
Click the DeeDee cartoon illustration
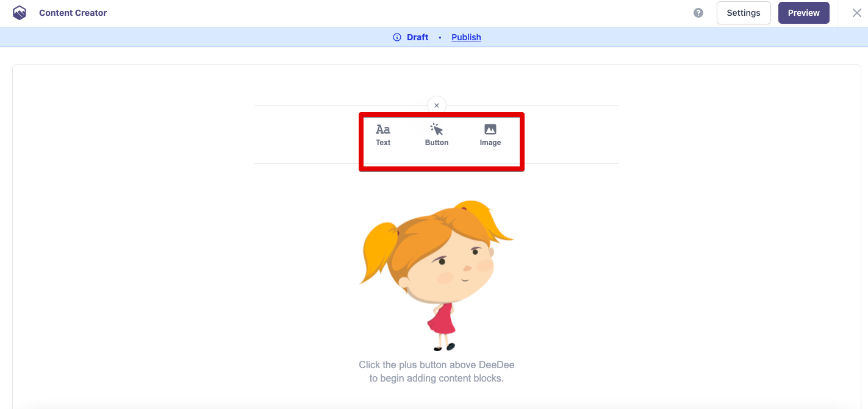[436, 262]
